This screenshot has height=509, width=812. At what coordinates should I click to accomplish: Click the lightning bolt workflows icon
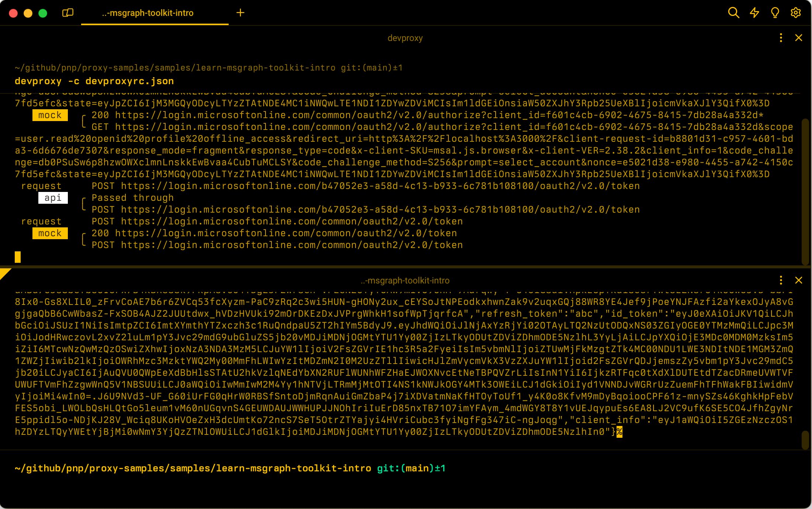pyautogui.click(x=754, y=13)
